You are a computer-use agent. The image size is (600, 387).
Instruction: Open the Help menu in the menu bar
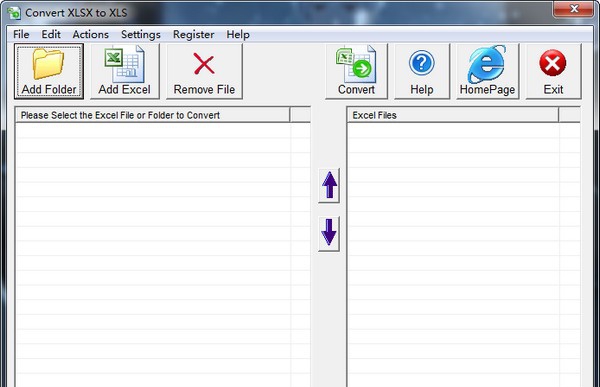click(238, 34)
